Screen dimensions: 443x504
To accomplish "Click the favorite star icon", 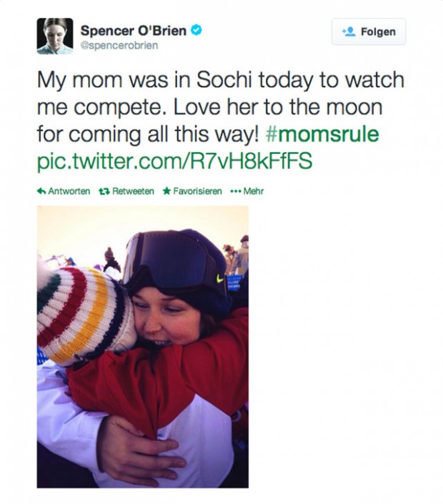I will (x=166, y=192).
